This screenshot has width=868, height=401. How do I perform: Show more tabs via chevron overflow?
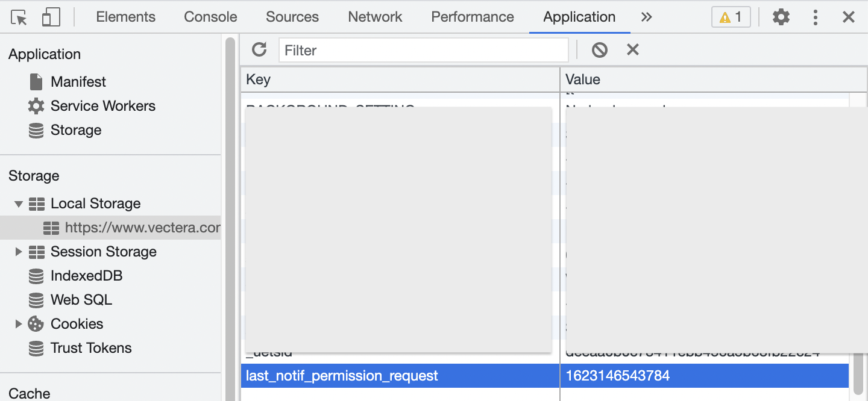[x=646, y=17]
